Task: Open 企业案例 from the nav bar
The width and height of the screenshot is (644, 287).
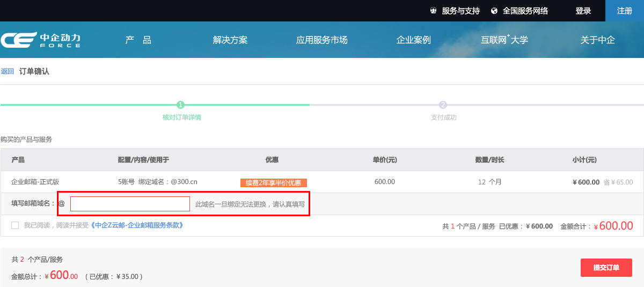Action: [x=413, y=40]
